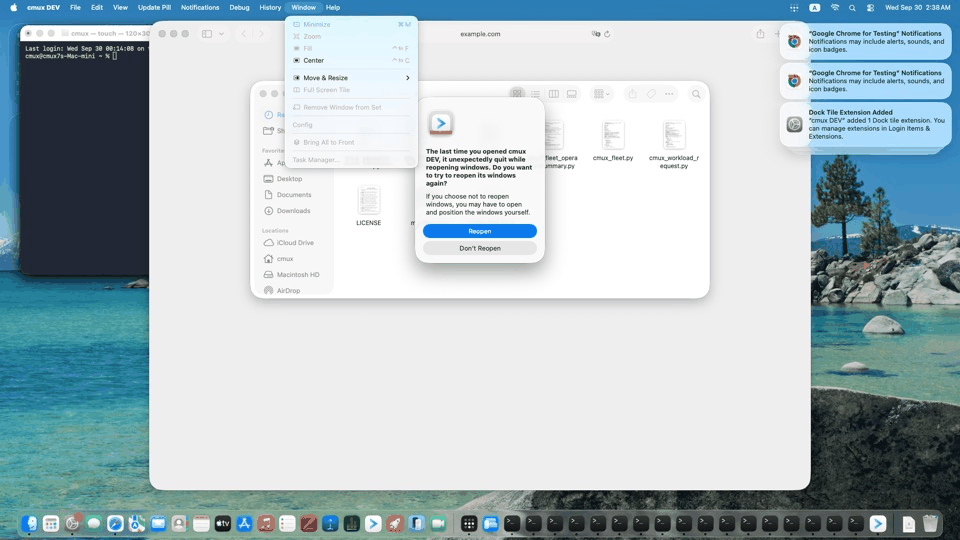Reload example.com with the refresh icon
The image size is (960, 540).
[x=607, y=34]
